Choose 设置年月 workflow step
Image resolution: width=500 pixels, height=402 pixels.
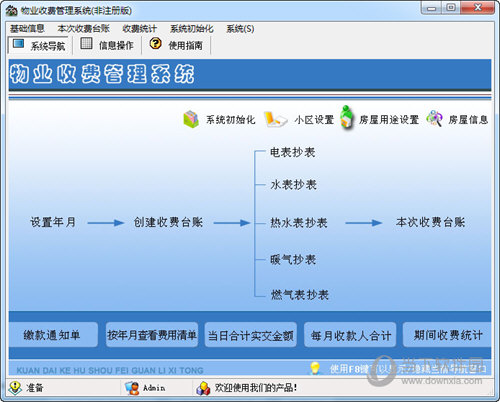coord(53,222)
